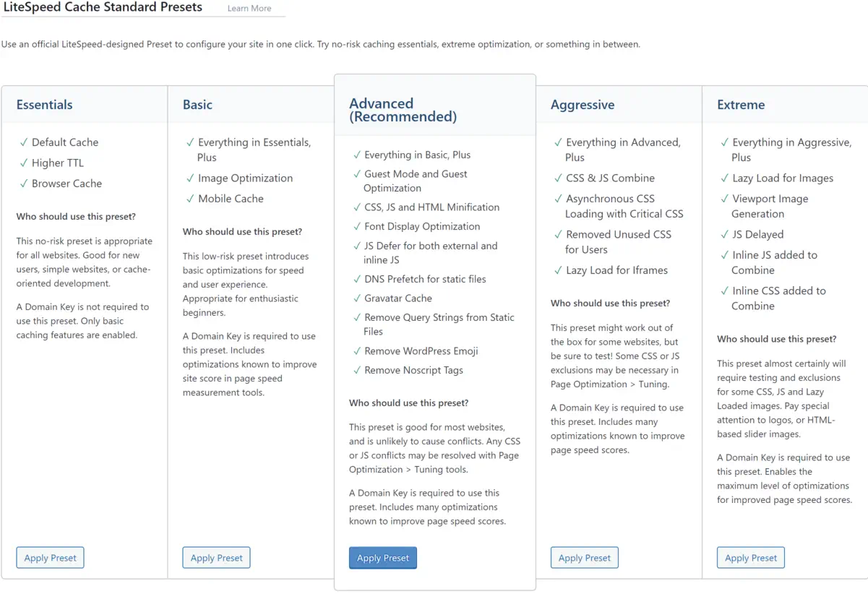Apply the Aggressive preset
Viewport: 868px width, 594px height.
coord(584,557)
